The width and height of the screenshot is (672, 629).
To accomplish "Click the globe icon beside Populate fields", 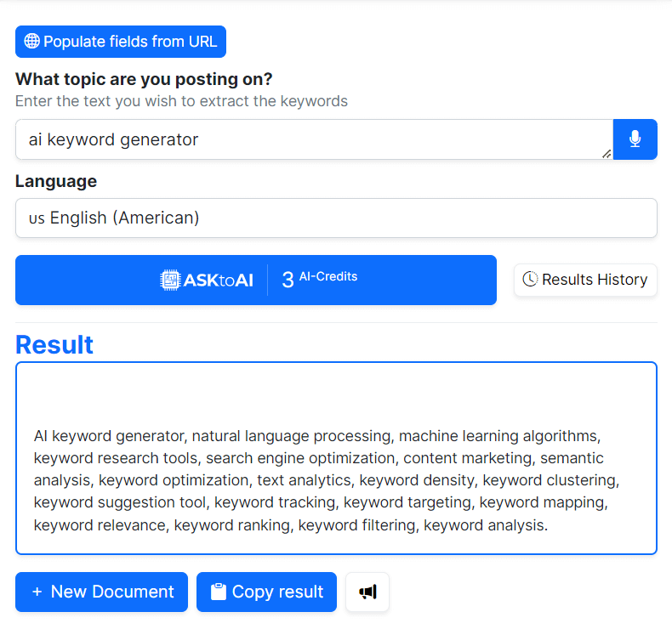I will 32,41.
